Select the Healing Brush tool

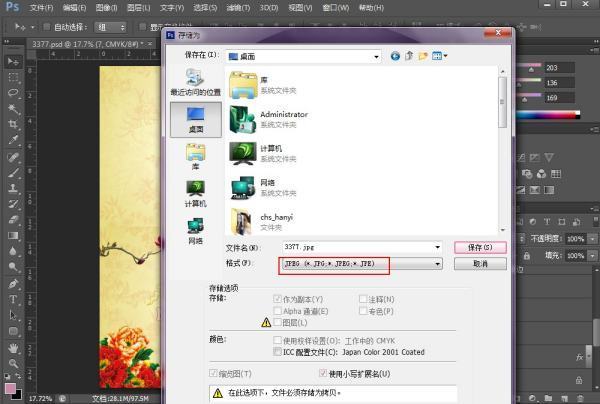click(13, 157)
